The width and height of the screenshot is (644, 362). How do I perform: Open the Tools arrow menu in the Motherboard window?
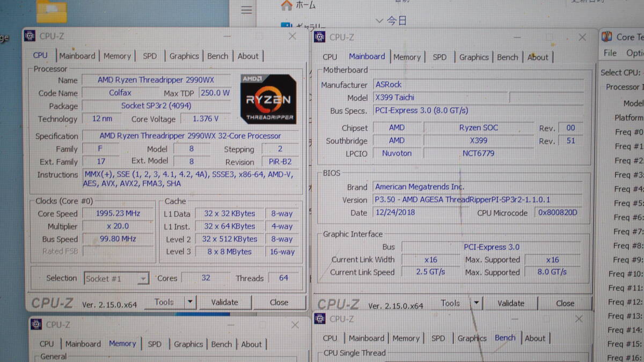(477, 303)
